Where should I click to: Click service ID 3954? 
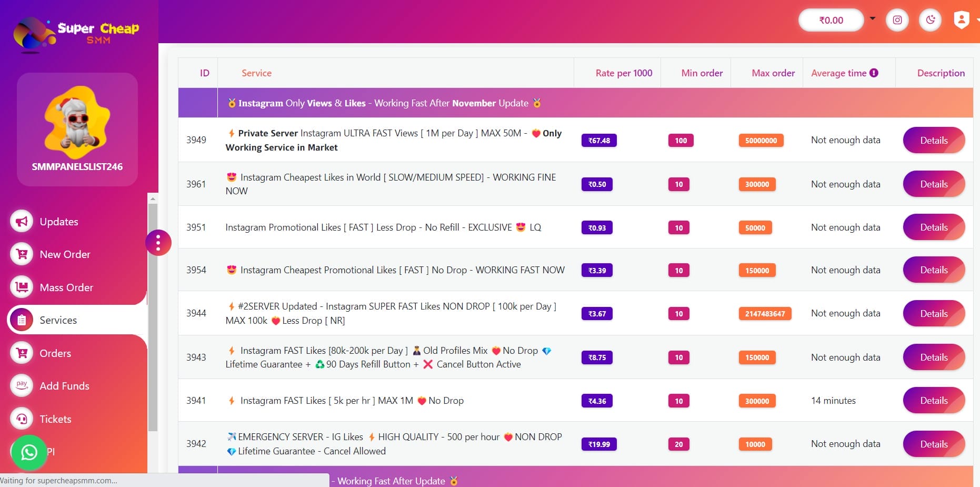click(x=196, y=270)
